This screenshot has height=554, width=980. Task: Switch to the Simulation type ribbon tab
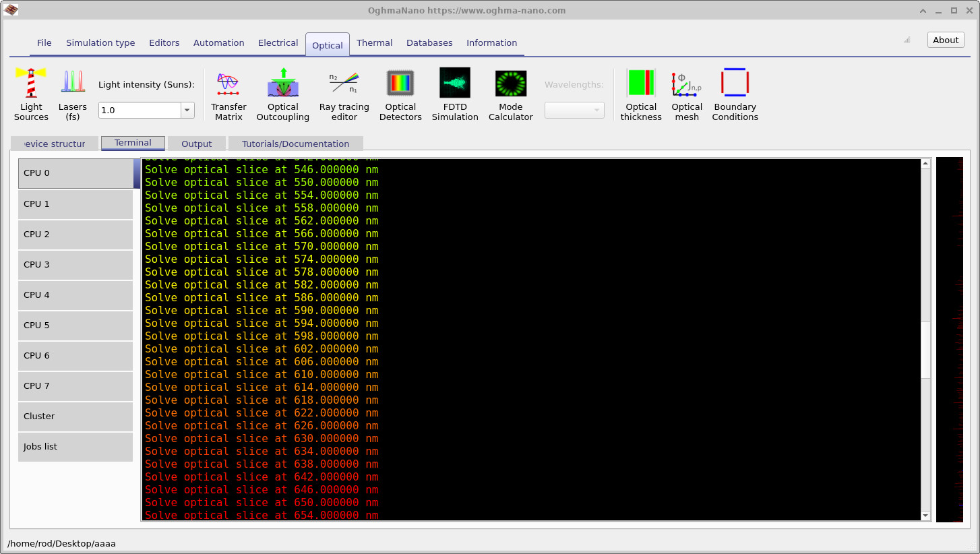click(100, 42)
